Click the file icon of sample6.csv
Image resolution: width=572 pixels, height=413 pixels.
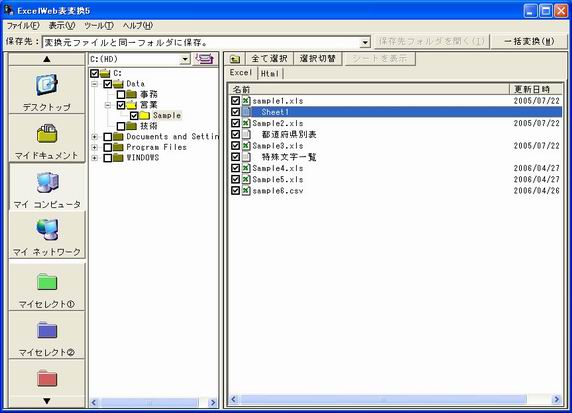click(x=246, y=190)
